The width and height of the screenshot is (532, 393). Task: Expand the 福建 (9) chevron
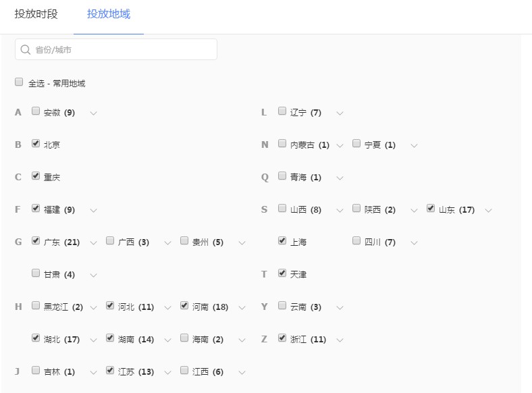coord(93,210)
